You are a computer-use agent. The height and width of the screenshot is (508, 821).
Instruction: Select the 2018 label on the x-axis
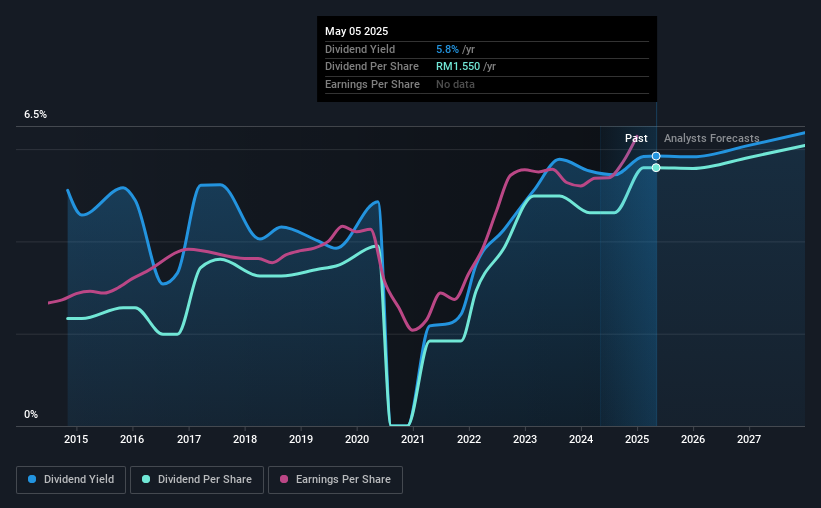[245, 439]
